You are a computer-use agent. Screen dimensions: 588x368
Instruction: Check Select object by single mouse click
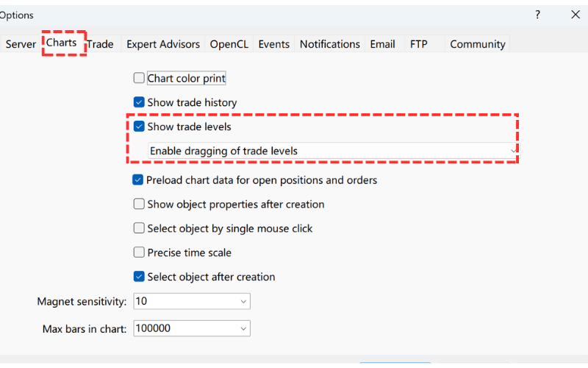[x=139, y=228]
